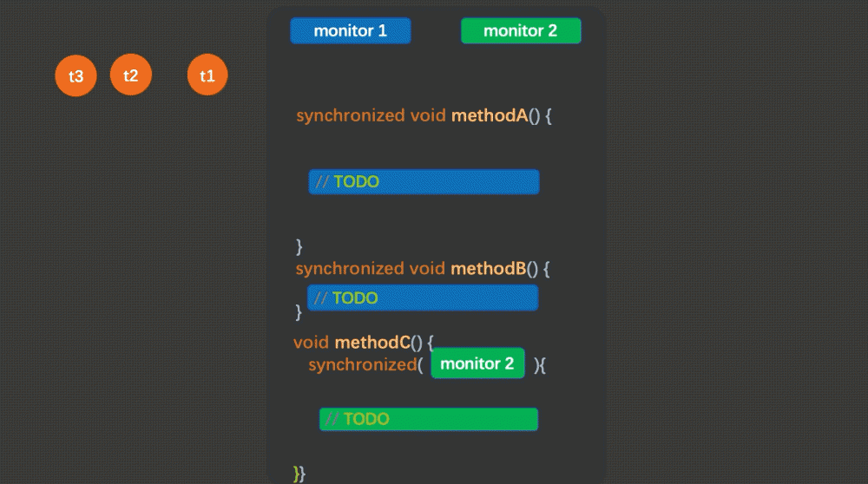Viewport: 868px width, 484px height.
Task: Click the final closing braces at bottom
Action: pyautogui.click(x=299, y=473)
